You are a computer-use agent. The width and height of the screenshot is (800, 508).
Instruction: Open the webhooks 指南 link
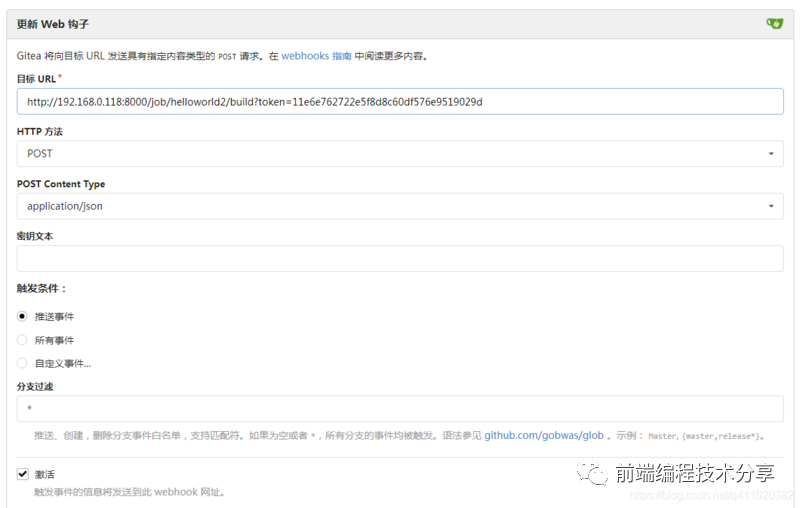point(316,56)
